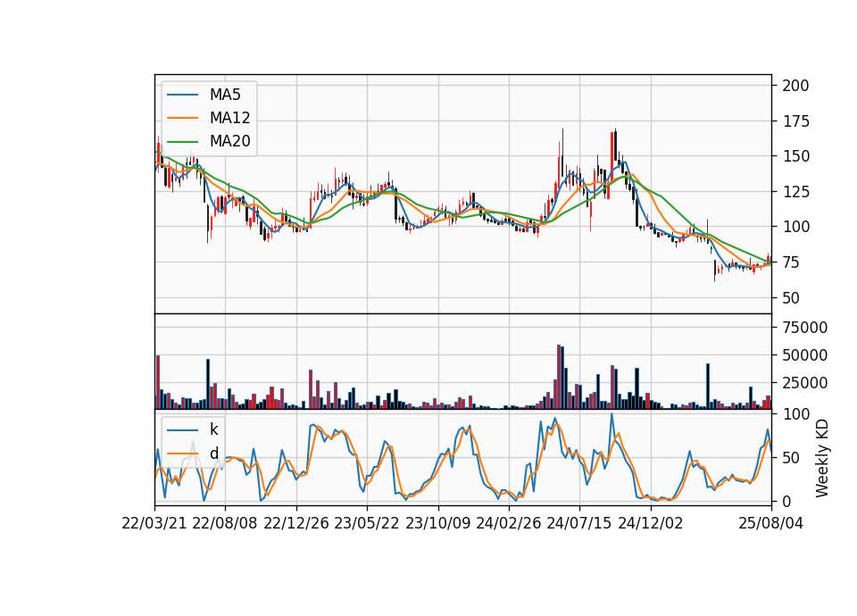Click the 24/12/02 date tick label
Screen dimensions: 857x616
[651, 523]
